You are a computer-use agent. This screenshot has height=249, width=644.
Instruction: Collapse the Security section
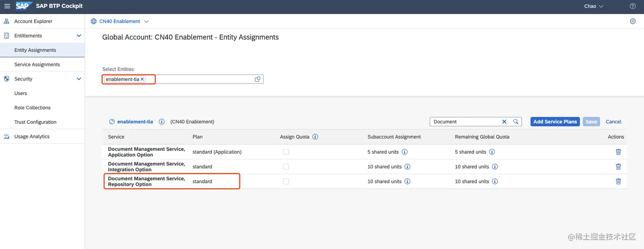[79, 79]
